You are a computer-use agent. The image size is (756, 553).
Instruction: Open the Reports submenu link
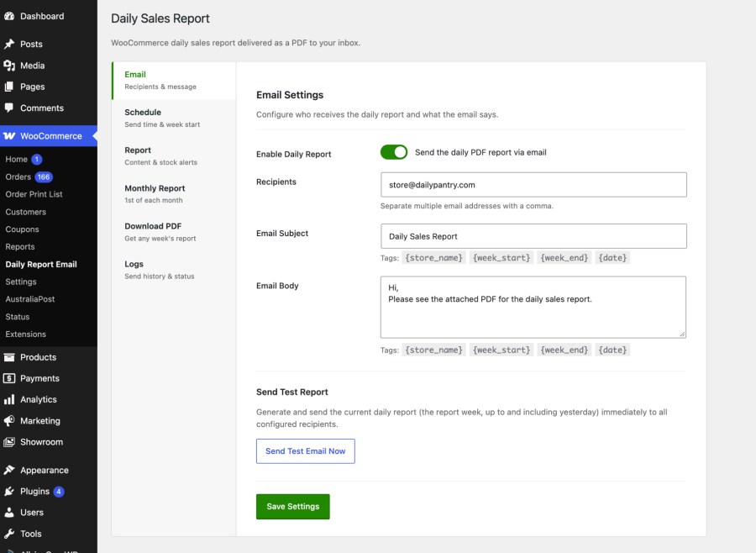(x=20, y=246)
